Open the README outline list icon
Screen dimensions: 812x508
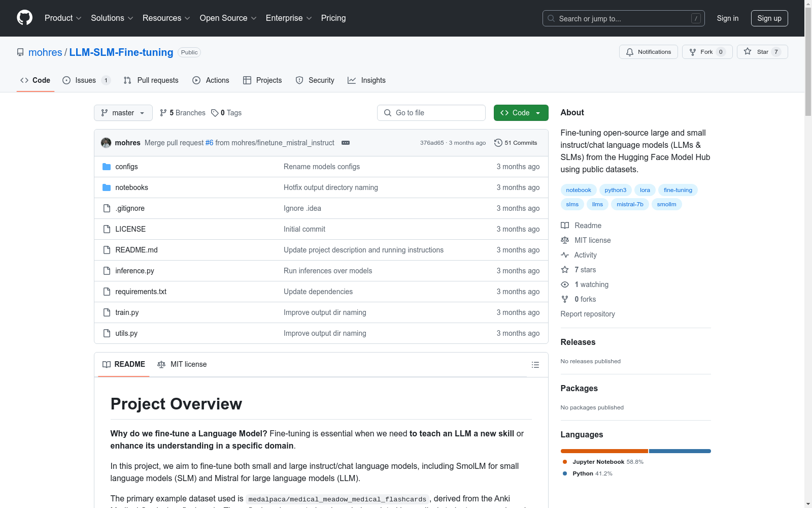(535, 365)
